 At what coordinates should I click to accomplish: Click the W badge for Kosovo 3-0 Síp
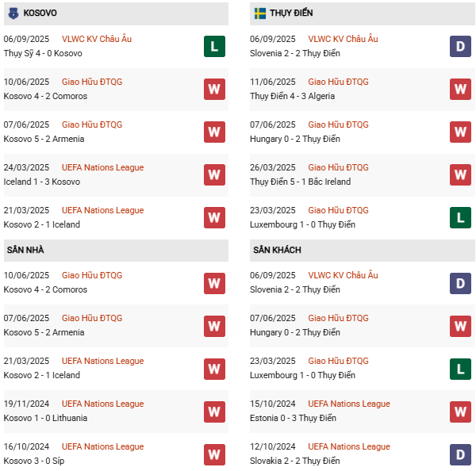[x=214, y=454]
